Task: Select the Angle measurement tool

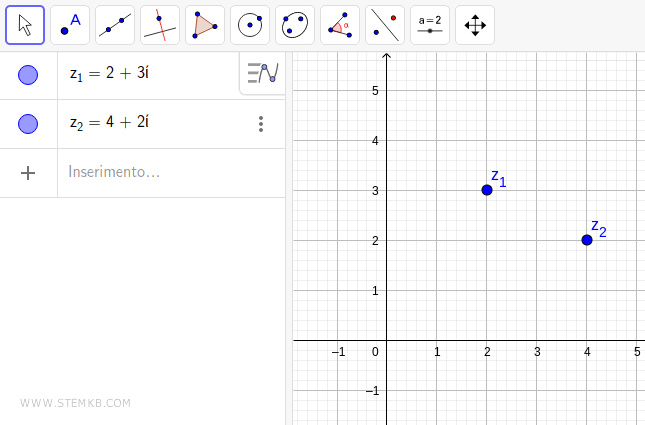Action: point(340,25)
